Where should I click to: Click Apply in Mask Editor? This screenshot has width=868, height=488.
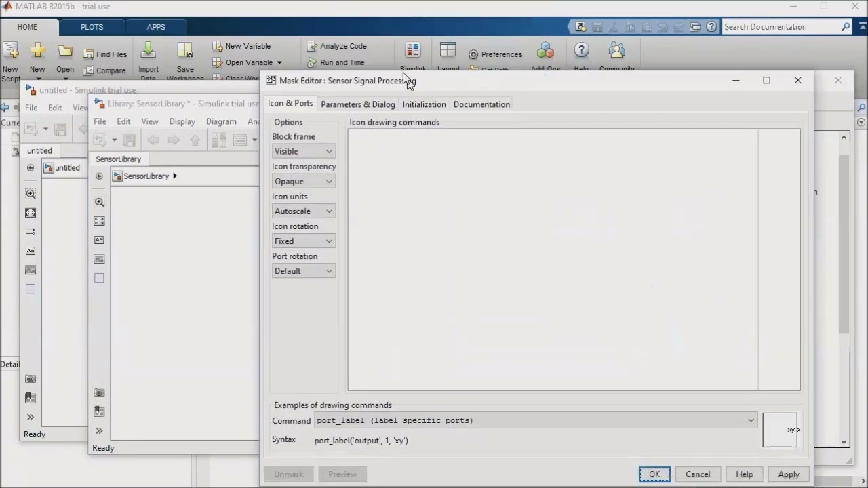[789, 474]
